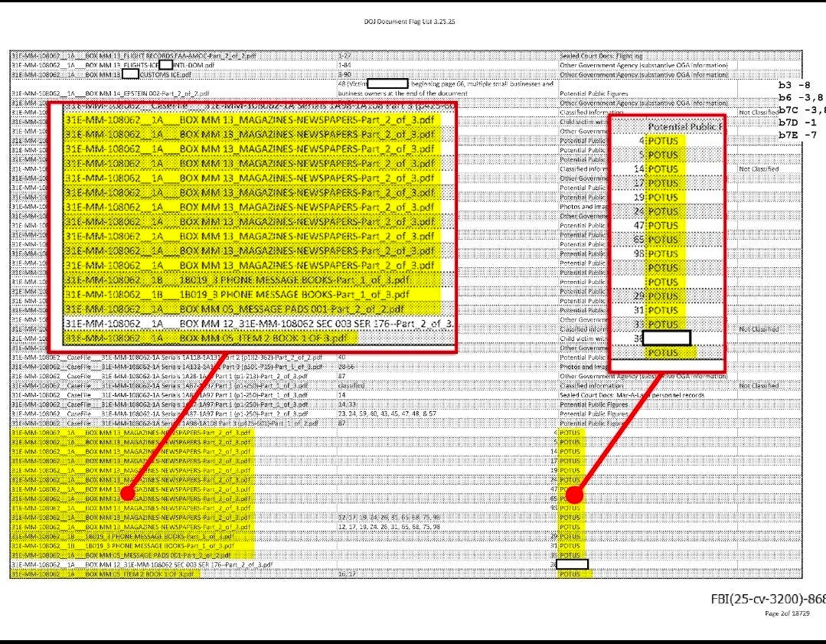Select the Serials 1A118 Part 2 (p182-362) filename
The height and width of the screenshot is (644, 826).
point(166,358)
